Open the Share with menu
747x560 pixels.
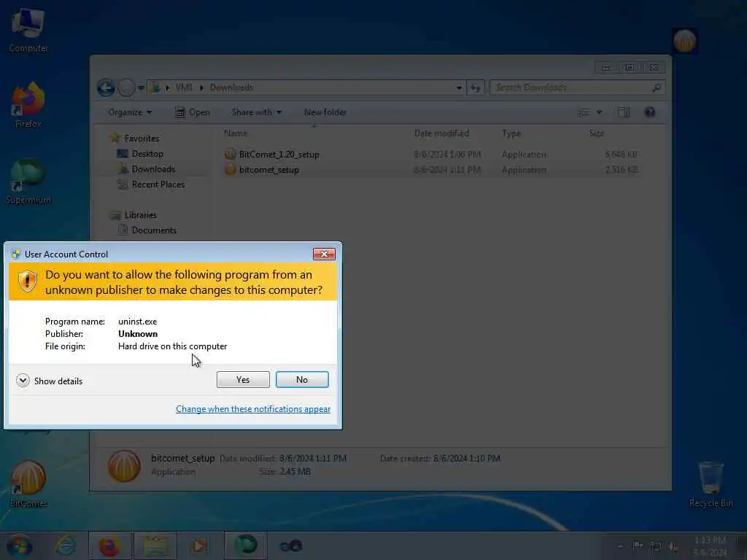pyautogui.click(x=256, y=112)
